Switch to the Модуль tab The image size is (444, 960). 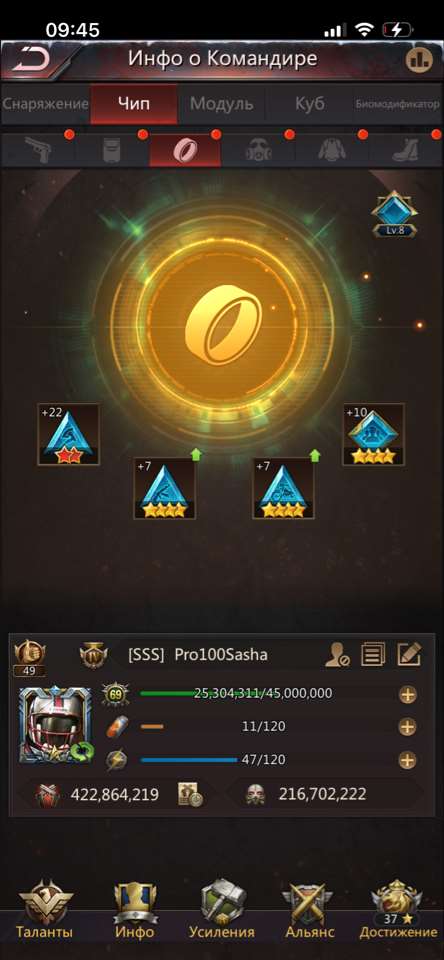point(221,103)
